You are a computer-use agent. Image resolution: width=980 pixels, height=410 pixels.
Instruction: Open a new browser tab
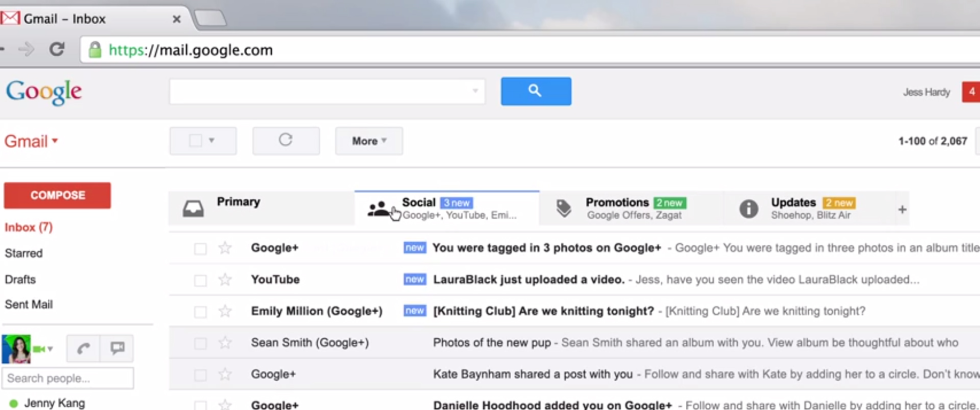click(210, 19)
